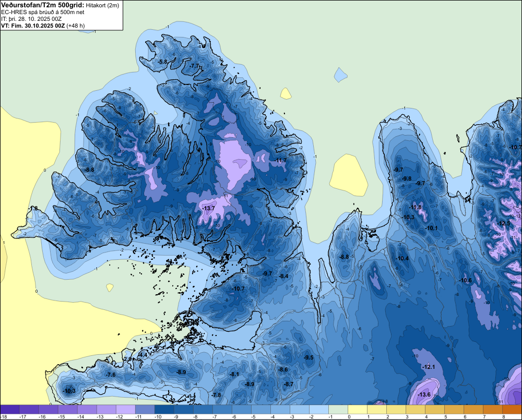Viewport: 522px width, 420px height.
Task: Click the legend tick label '8'
Action: point(503,417)
